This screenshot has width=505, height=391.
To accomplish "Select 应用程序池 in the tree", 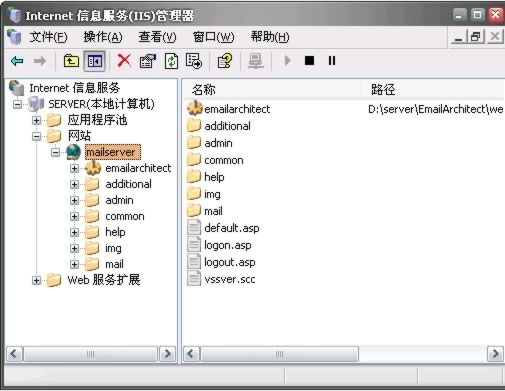I will point(97,120).
